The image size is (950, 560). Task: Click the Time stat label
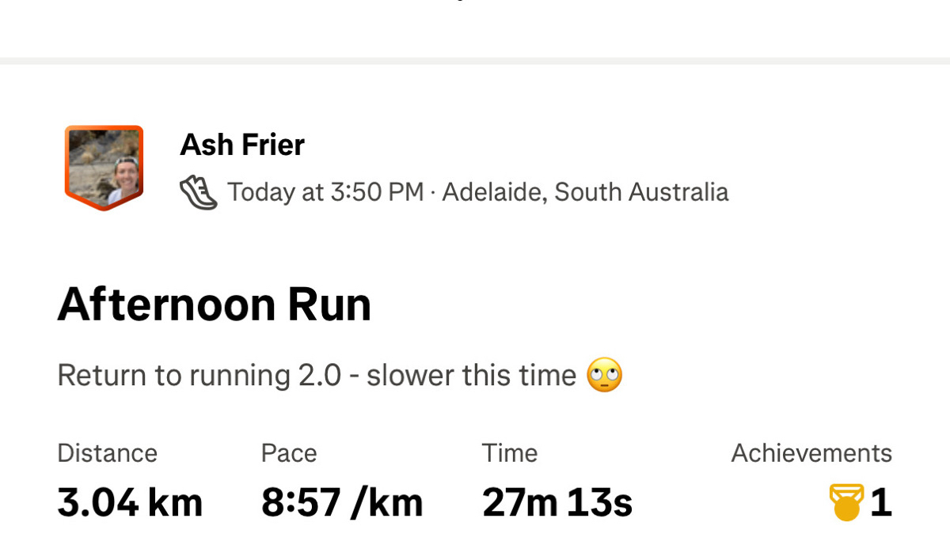click(x=509, y=453)
